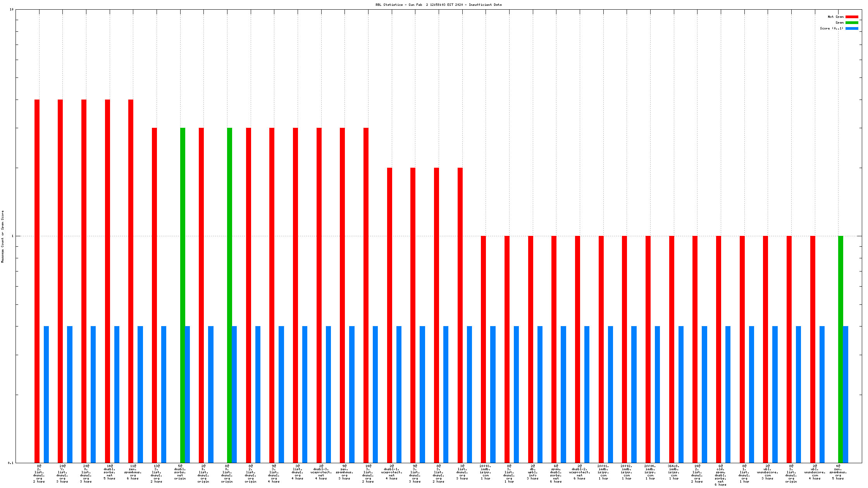Click the green Spam legend swatch
Viewport: 868px width, 488px height.
(x=852, y=22)
